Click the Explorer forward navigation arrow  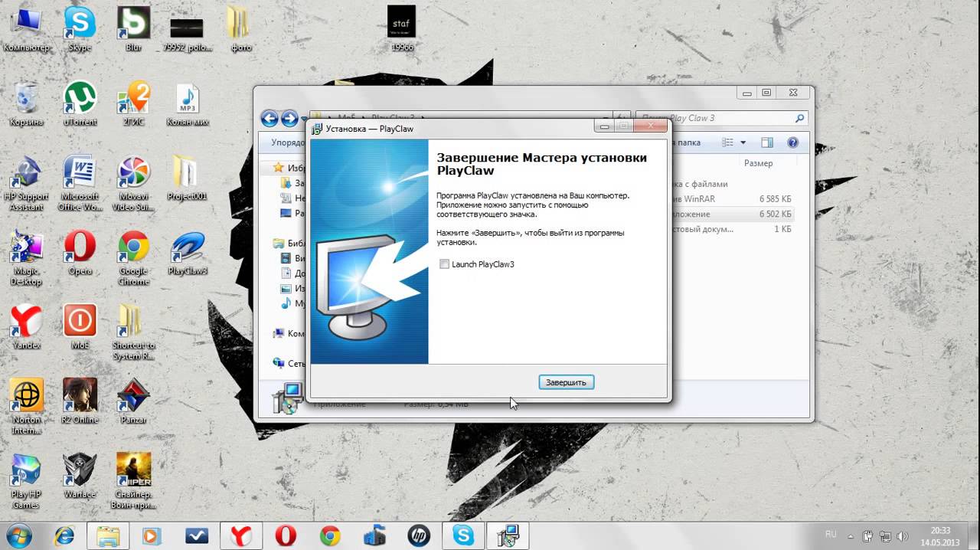(x=289, y=118)
